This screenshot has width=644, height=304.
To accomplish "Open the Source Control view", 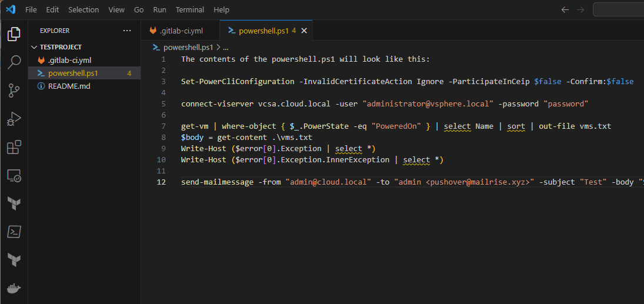I will click(x=14, y=90).
